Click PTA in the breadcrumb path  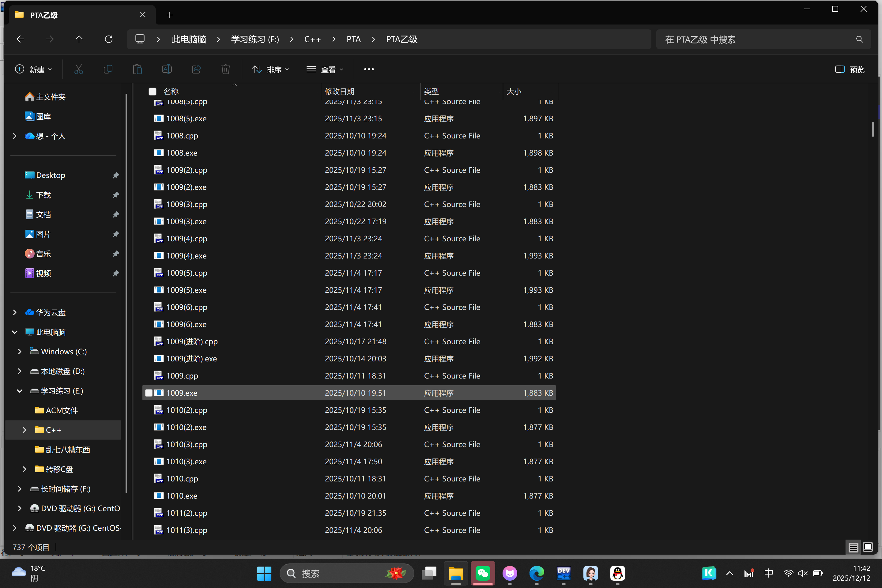click(353, 39)
